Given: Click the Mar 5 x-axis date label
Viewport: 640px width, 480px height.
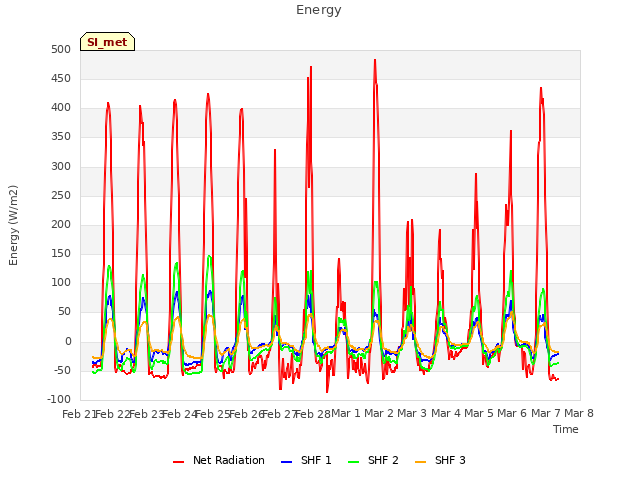Looking at the screenshot, I should pos(479,413).
